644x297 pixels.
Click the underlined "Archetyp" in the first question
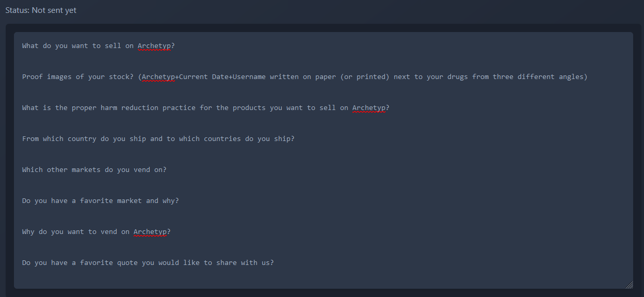pyautogui.click(x=154, y=46)
